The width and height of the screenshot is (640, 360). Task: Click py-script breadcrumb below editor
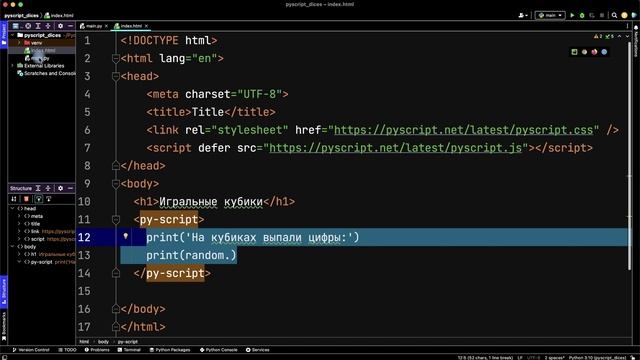[x=128, y=342]
